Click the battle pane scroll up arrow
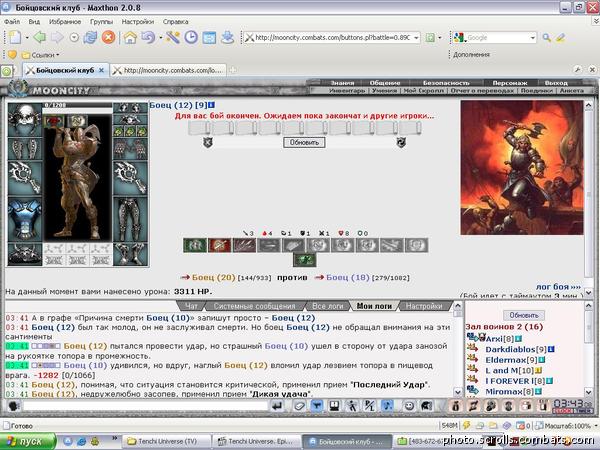This screenshot has width=600, height=450. pos(589,104)
